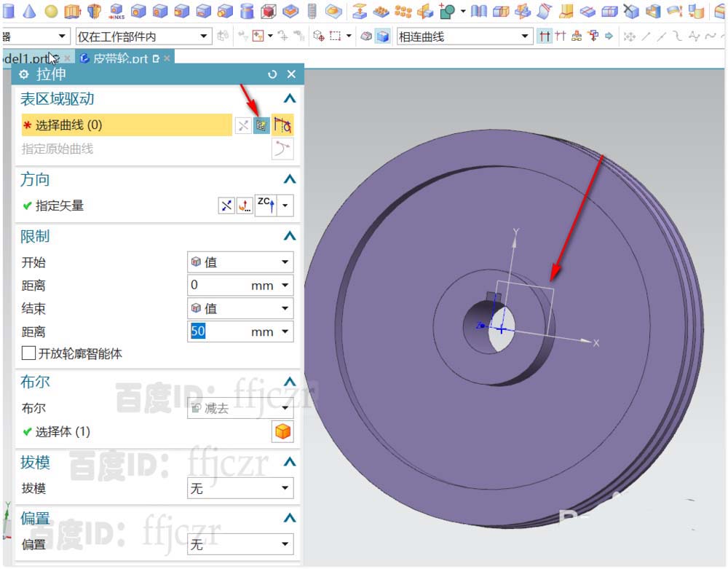Open the Vector Dialog icon
Screen dimensions: 728x569
tap(245, 205)
